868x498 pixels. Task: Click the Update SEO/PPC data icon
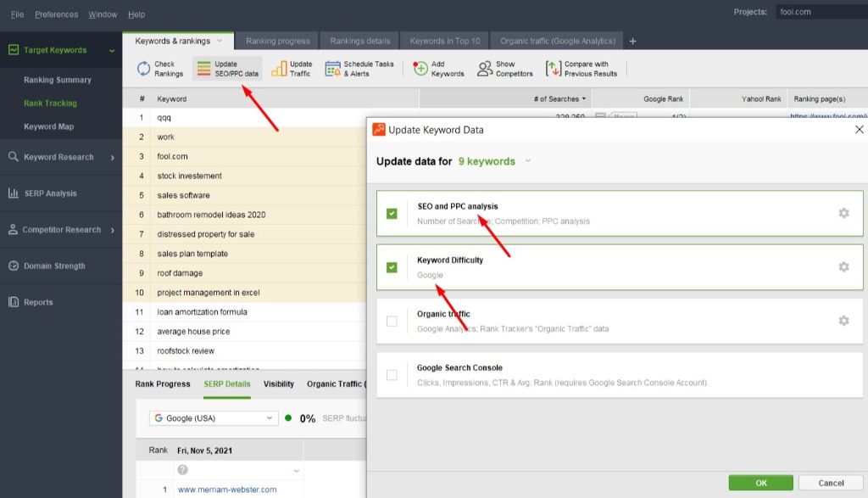(203, 69)
